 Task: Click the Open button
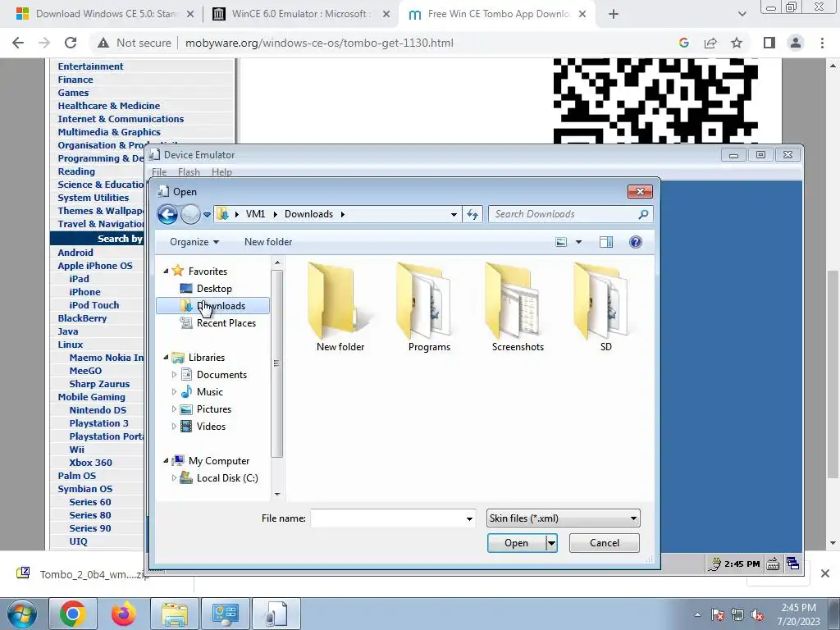(x=517, y=543)
